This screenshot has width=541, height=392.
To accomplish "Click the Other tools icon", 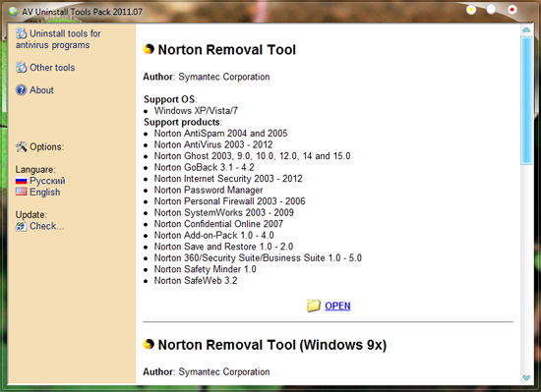I will click(x=21, y=68).
